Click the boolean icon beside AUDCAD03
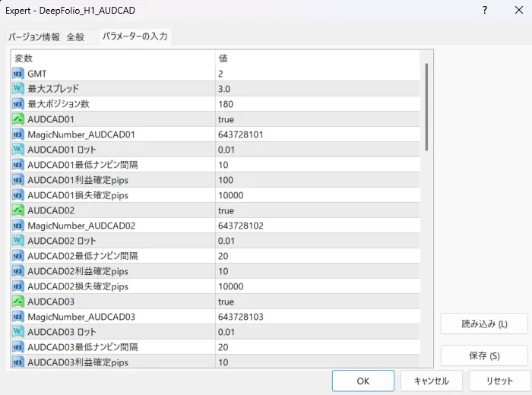532x395 pixels. point(18,302)
